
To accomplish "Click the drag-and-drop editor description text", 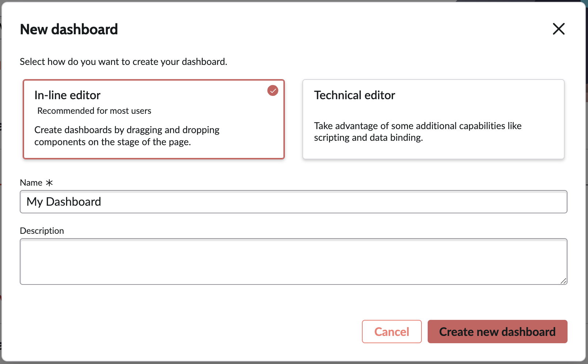I will click(x=127, y=136).
